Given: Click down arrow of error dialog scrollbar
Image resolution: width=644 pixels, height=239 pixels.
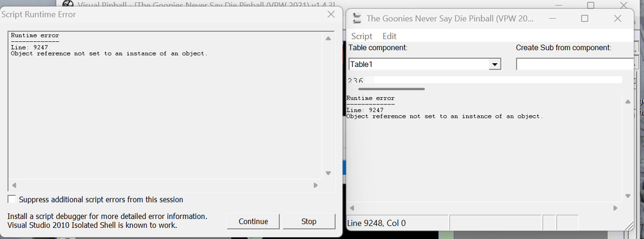Looking at the screenshot, I should coord(328,173).
